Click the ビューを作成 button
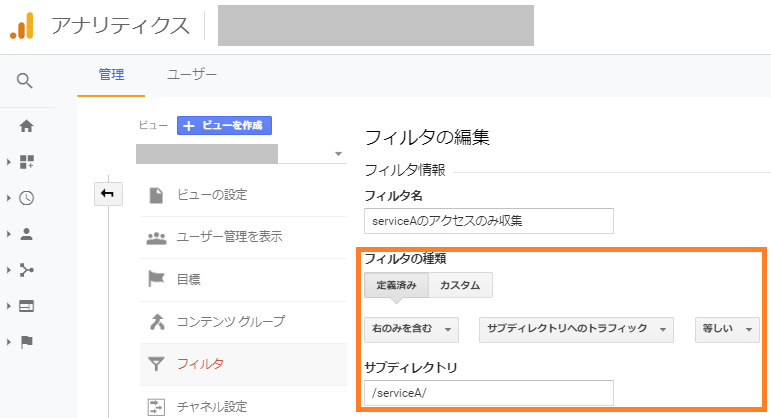Image resolution: width=771 pixels, height=418 pixels. (225, 125)
